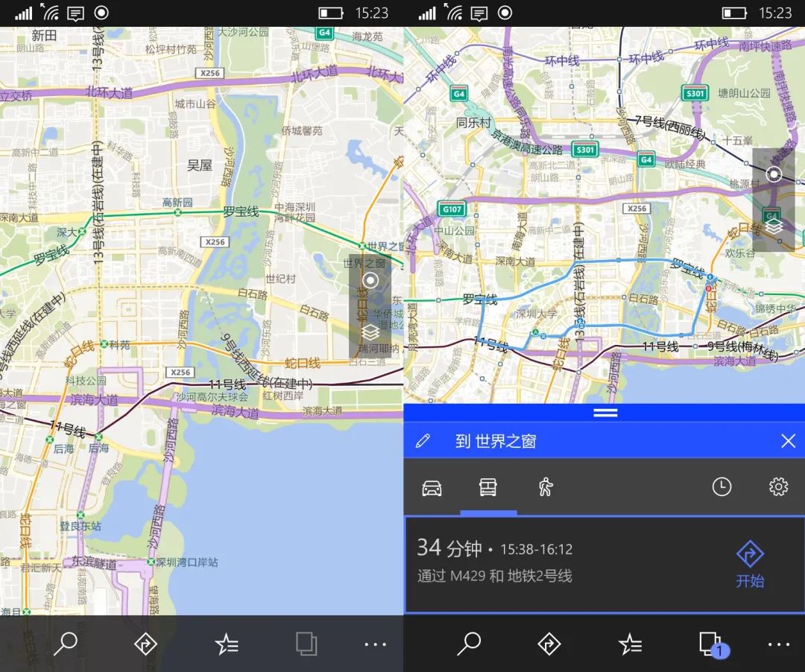Tap the route start marker A on right map

535,333
